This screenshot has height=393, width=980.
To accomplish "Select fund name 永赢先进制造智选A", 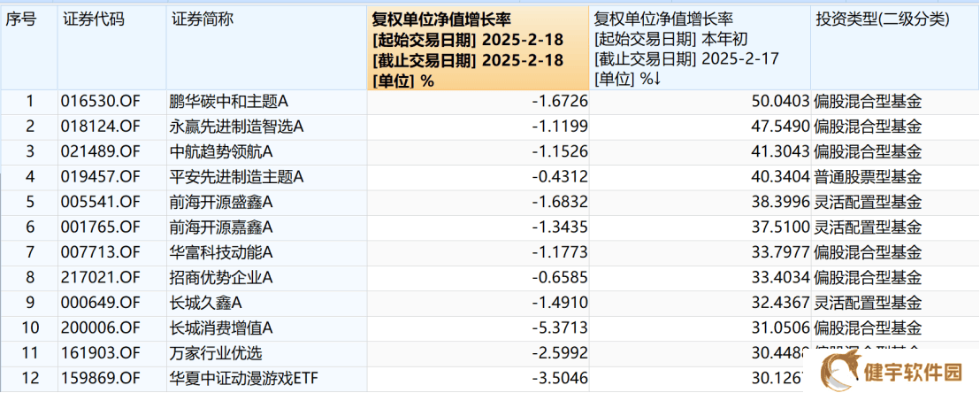I will pyautogui.click(x=236, y=127).
